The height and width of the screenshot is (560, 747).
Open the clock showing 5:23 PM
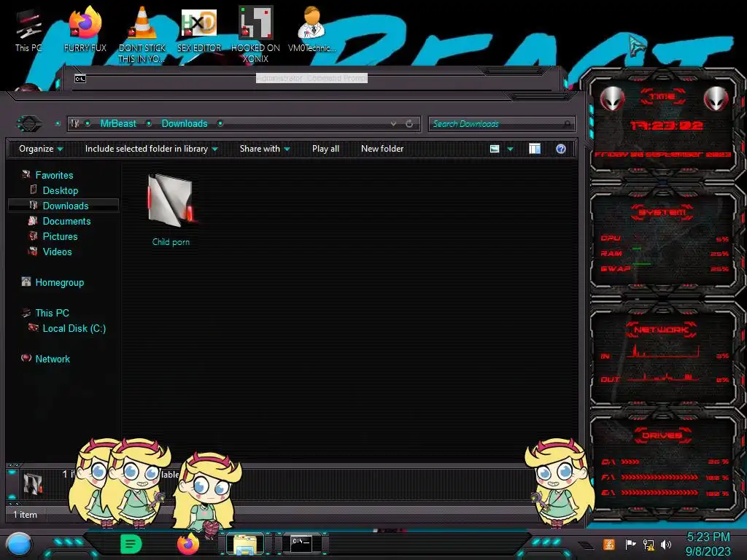(708, 544)
